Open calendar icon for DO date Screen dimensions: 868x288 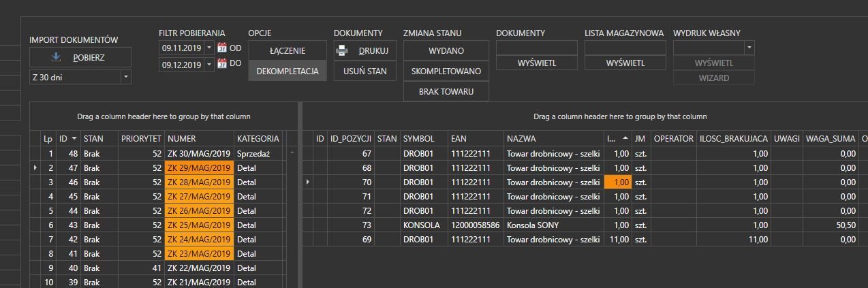tap(221, 64)
